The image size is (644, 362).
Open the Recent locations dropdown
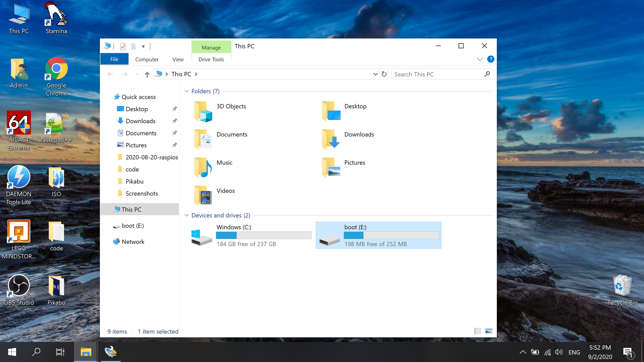(x=136, y=74)
